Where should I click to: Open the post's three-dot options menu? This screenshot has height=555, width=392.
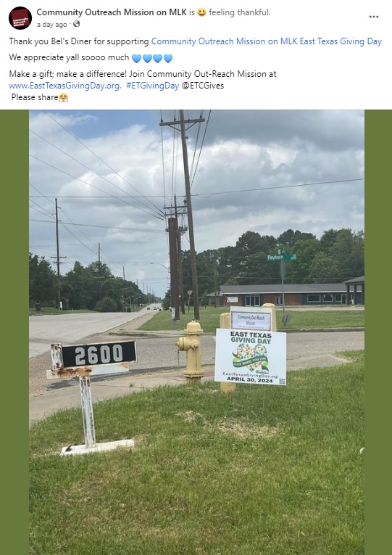click(x=374, y=17)
